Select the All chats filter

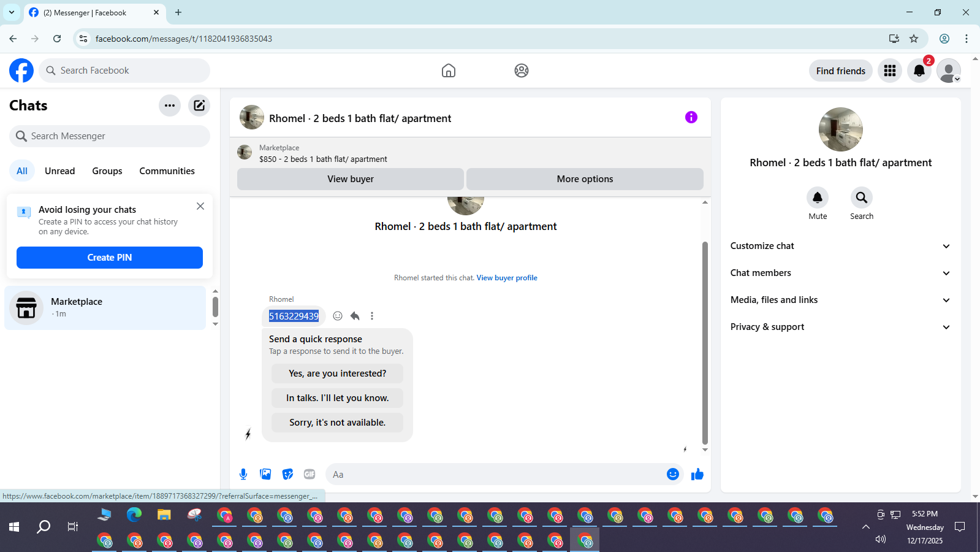[x=22, y=171]
